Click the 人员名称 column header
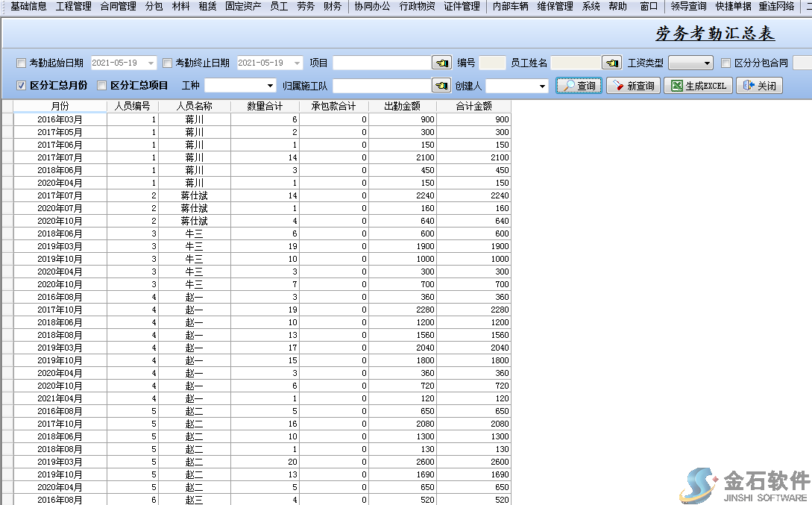812x505 pixels. click(x=194, y=107)
